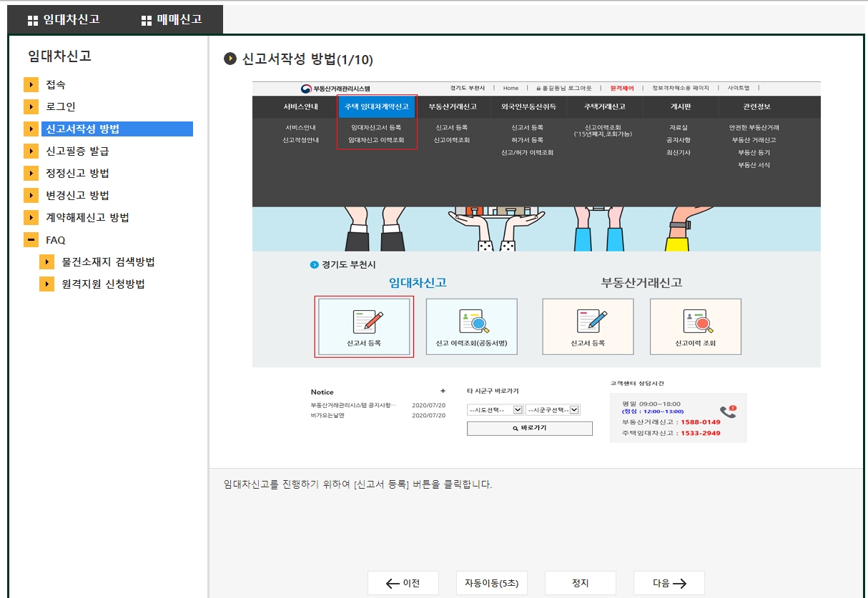Open the 계약해제신고 방법 guide
This screenshot has width=868, height=598.
pos(87,217)
